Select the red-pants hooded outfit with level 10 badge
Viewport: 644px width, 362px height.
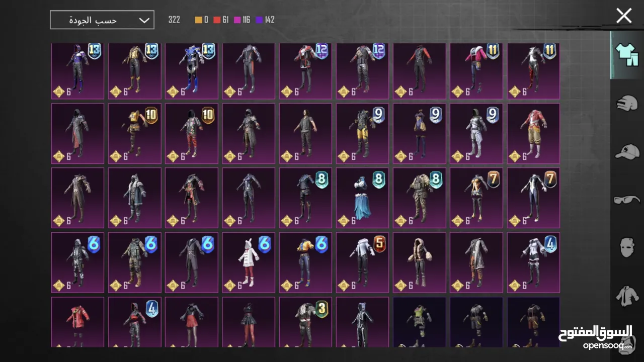[x=192, y=134]
